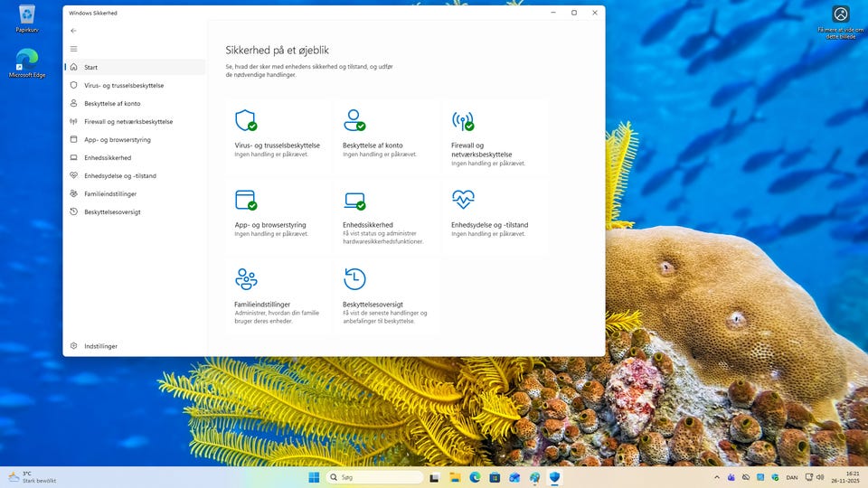Screen dimensions: 868x488
Task: Show hidden system tray icons chevron
Action: 717,477
